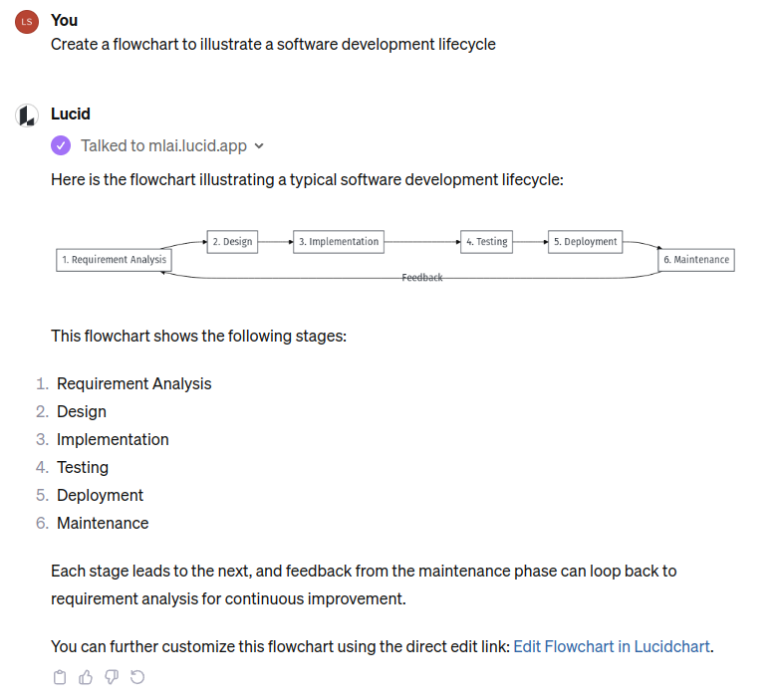Expand the Talked to mlai.lucid.app chevron

(259, 146)
